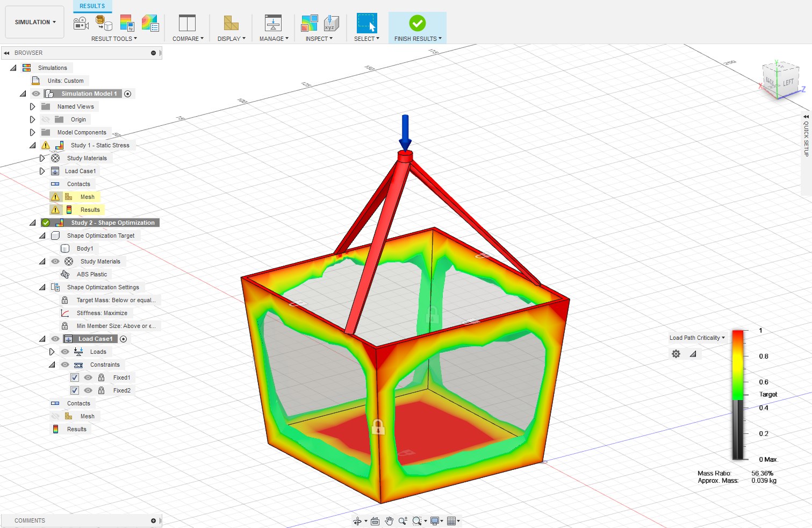Screen dimensions: 812x528
Task: Click the Promote mesh-to-body icon in Result Tools
Action: point(104,23)
